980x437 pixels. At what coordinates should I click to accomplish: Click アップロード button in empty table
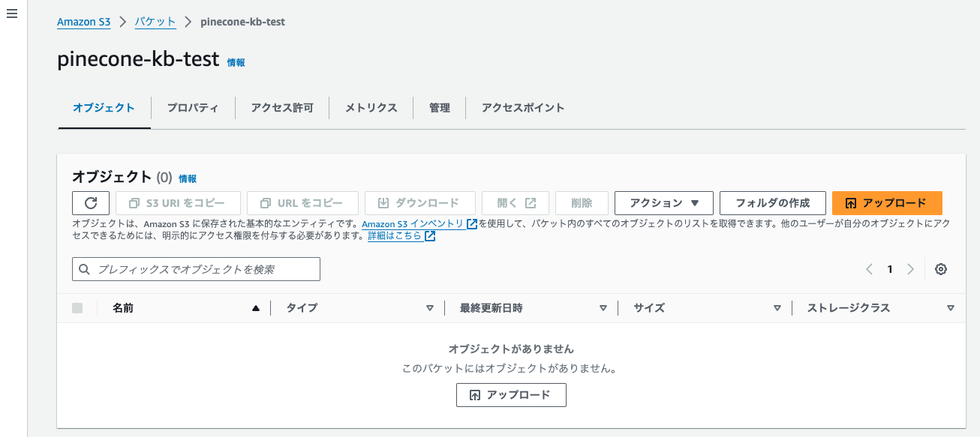511,395
